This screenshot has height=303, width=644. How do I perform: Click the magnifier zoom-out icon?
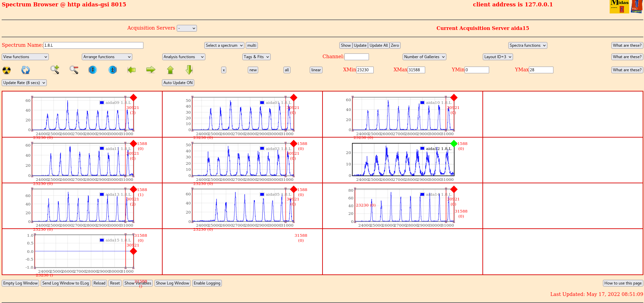[74, 70]
